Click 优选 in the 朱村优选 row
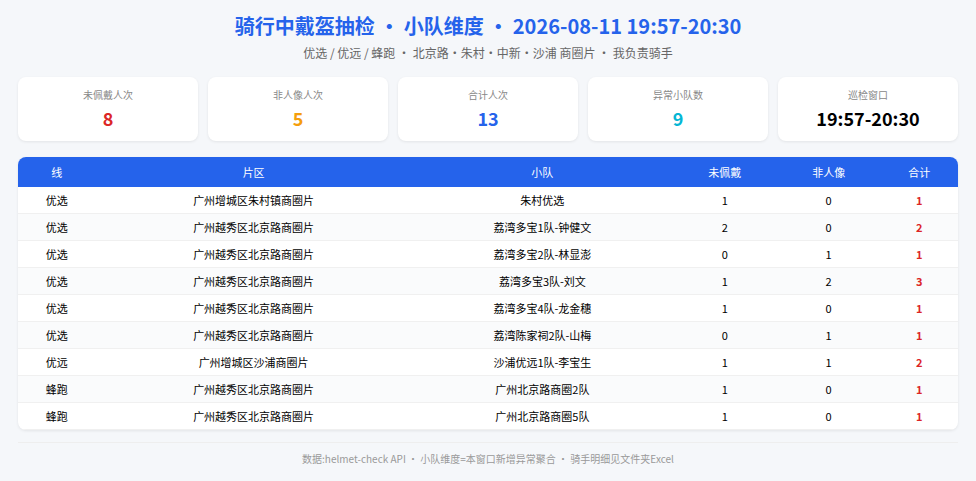 click(x=57, y=201)
